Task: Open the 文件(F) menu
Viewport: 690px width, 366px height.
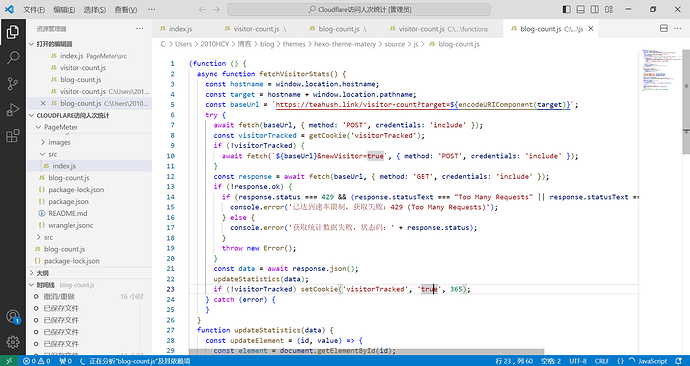Action: pos(34,9)
